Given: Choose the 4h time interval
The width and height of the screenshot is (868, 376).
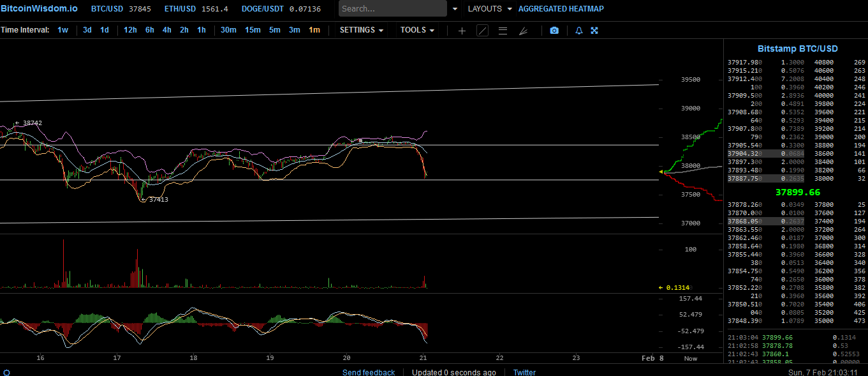Looking at the screenshot, I should pos(166,30).
